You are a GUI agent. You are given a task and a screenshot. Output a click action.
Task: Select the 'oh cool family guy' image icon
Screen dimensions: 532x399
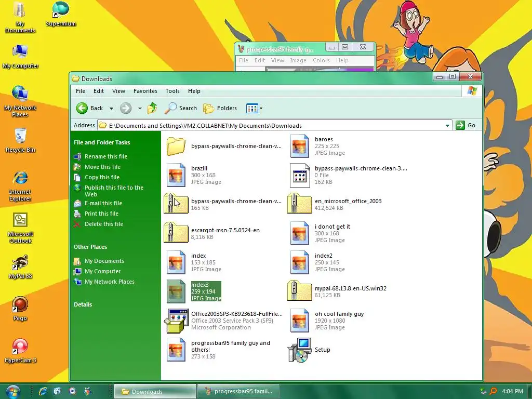click(299, 321)
